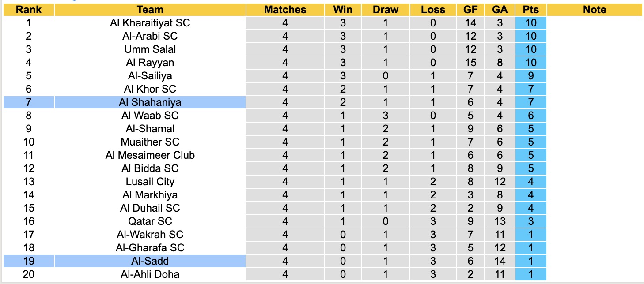Select the Al Duhail SC team
644x284 pixels.
click(150, 208)
